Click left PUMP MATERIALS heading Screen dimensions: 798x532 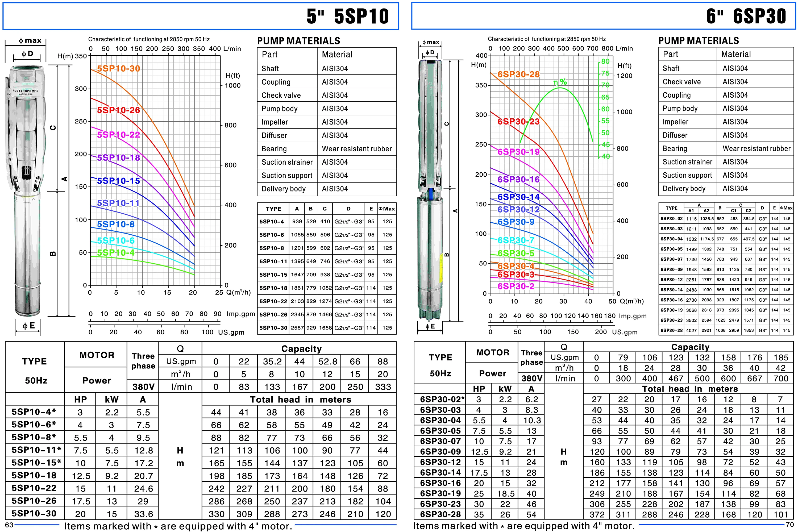[298, 41]
